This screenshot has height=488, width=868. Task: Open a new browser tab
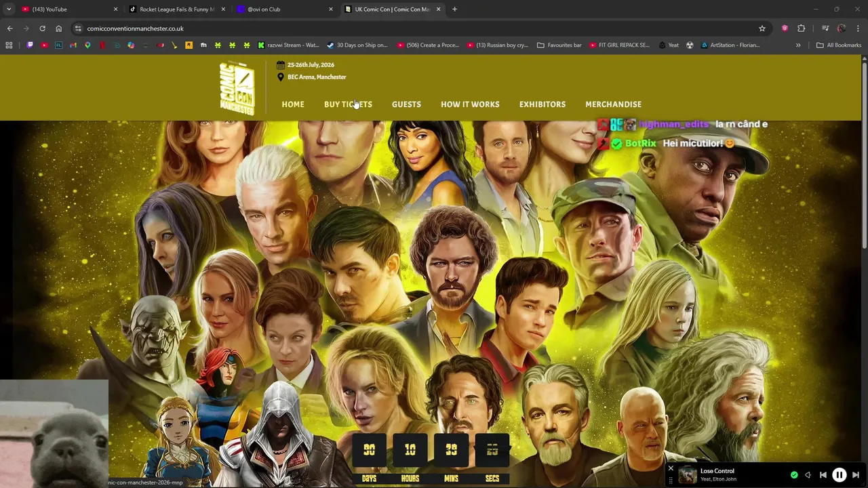(x=454, y=9)
